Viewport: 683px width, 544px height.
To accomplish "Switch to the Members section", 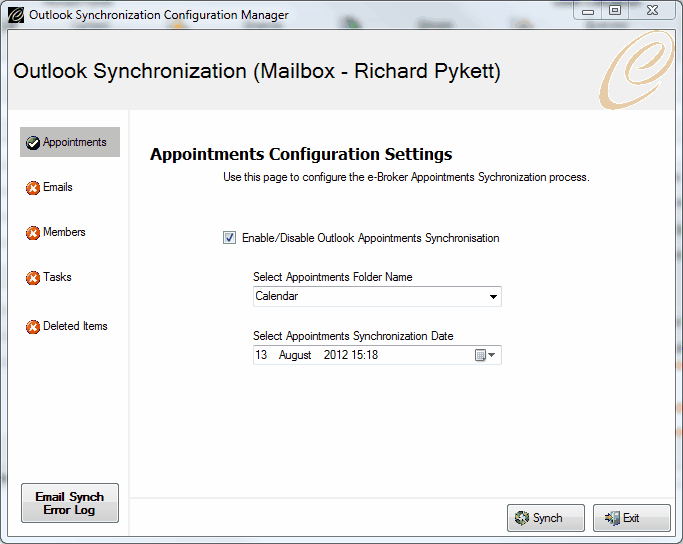I will click(x=64, y=232).
